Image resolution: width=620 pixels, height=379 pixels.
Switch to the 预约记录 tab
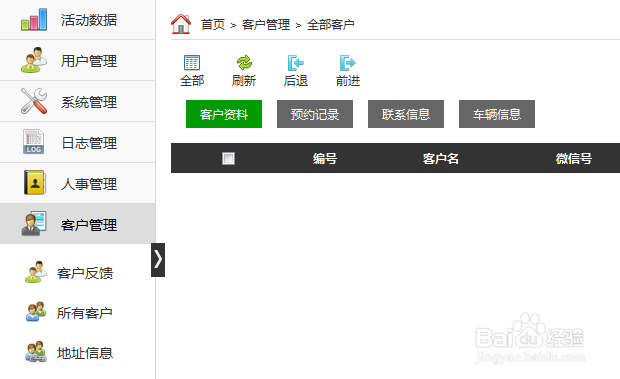(315, 114)
